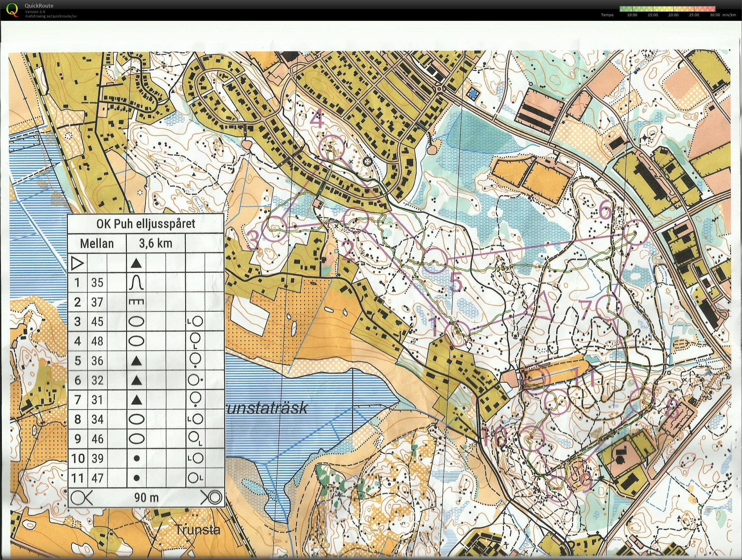742x560 pixels.
Task: Click the control 5 code 36 row
Action: coord(97,361)
